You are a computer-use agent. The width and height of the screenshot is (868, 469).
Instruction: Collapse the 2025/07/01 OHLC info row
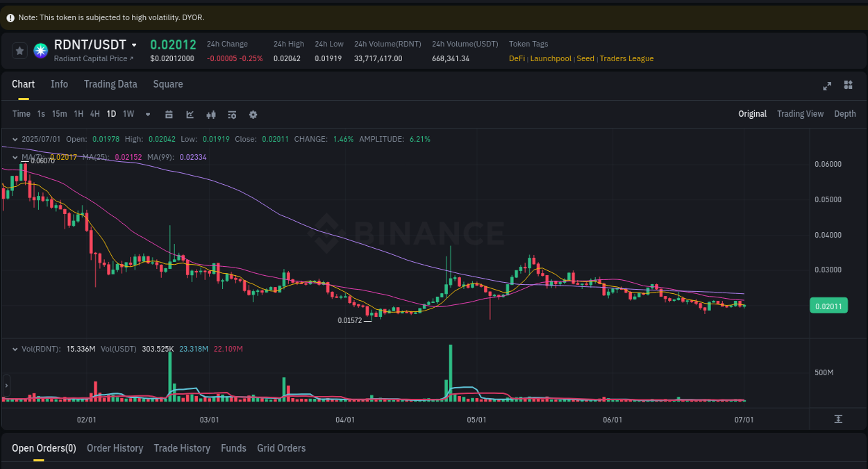[15, 139]
